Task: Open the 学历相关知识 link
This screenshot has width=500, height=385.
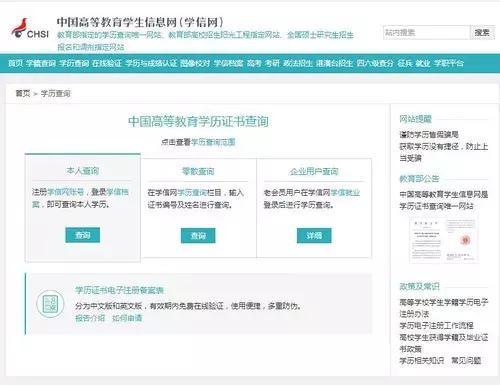Action: (422, 360)
